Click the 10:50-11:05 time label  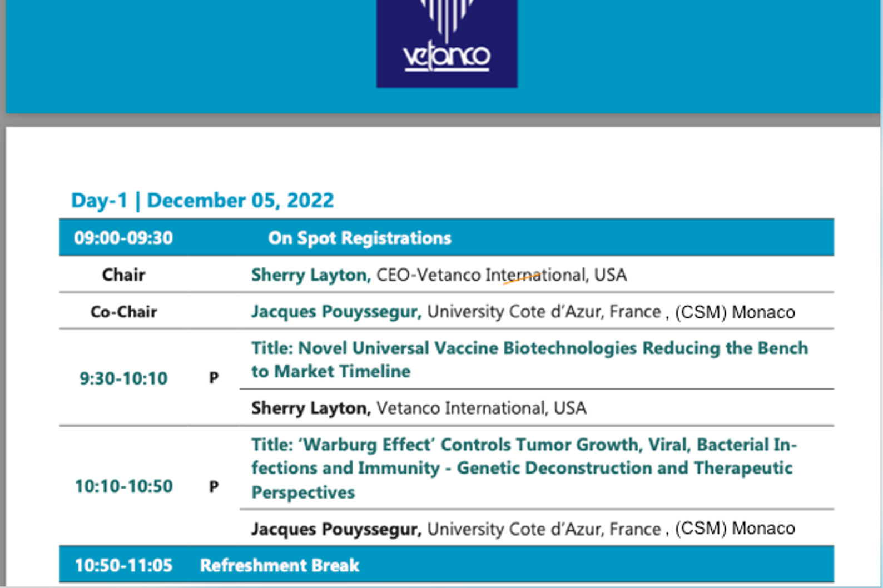click(x=123, y=565)
